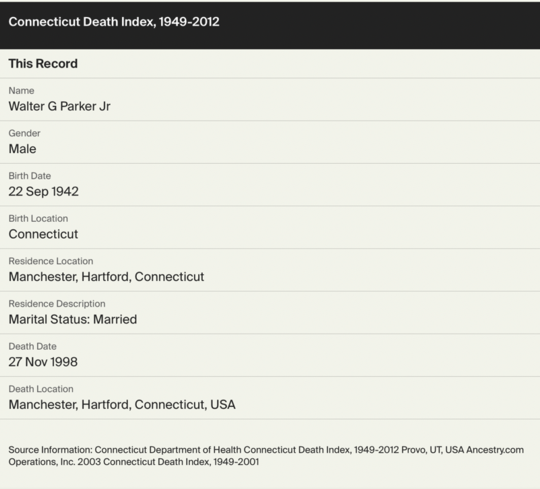Select the This Record heading
Viewport: 540px width, 489px height.
tap(43, 64)
